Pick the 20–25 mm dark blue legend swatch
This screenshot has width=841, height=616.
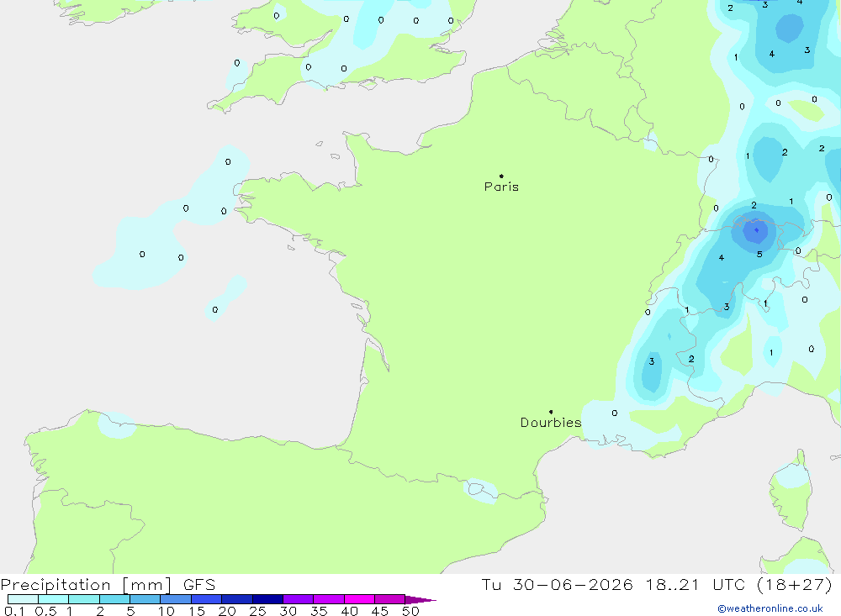tap(237, 599)
